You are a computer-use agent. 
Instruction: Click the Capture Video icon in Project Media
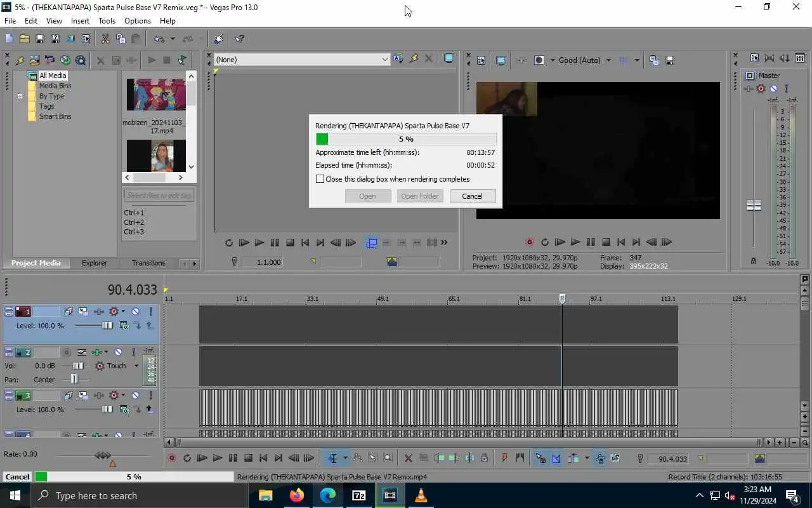pyautogui.click(x=49, y=60)
